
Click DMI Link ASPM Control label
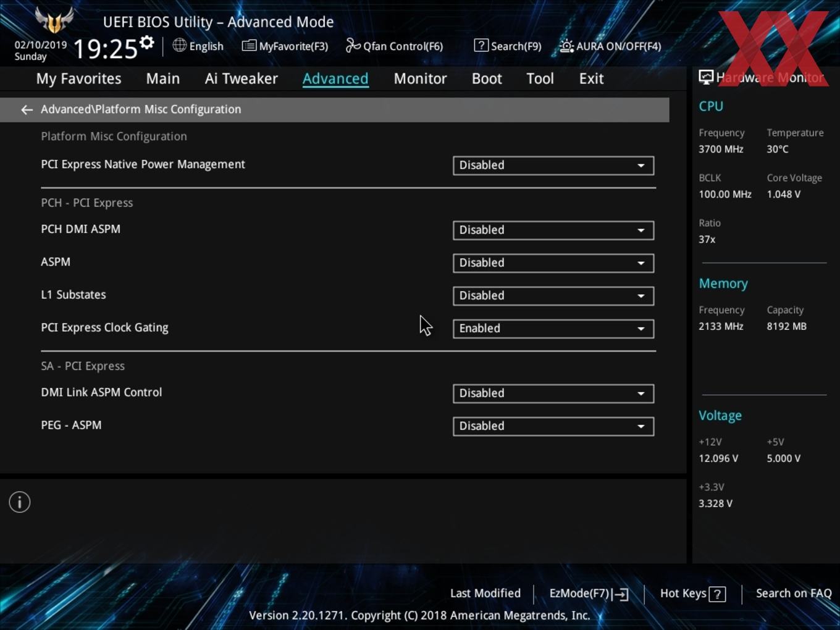click(x=101, y=392)
